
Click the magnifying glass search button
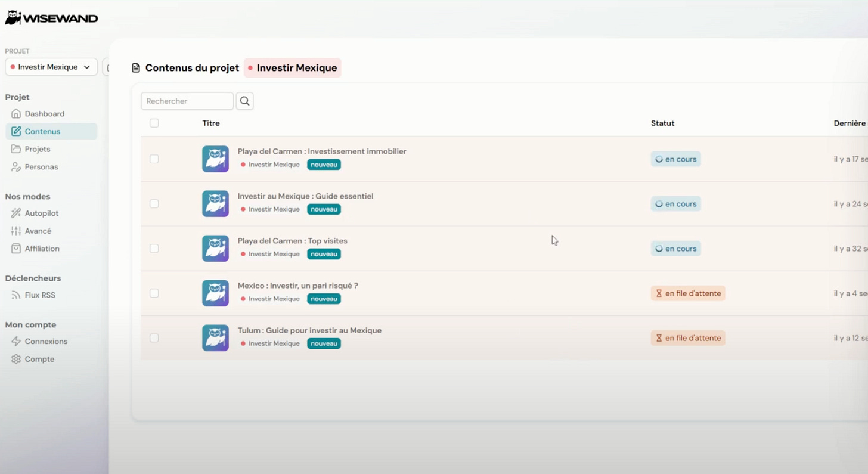point(245,101)
